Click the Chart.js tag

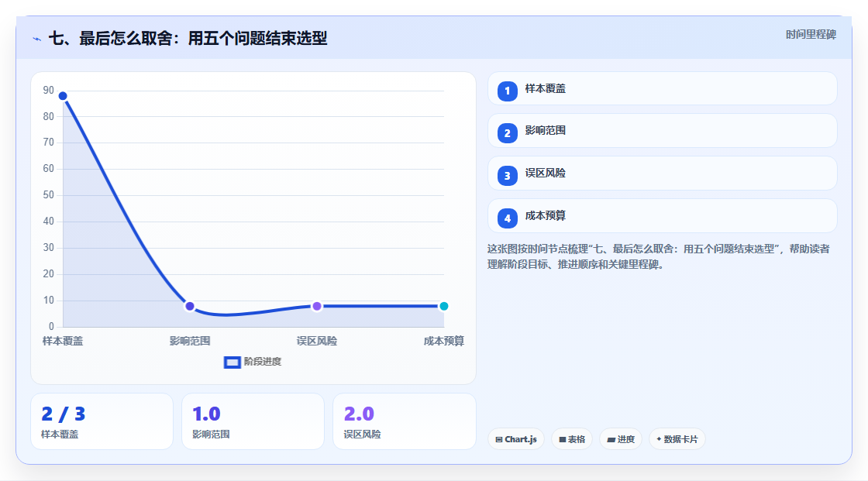pos(516,439)
